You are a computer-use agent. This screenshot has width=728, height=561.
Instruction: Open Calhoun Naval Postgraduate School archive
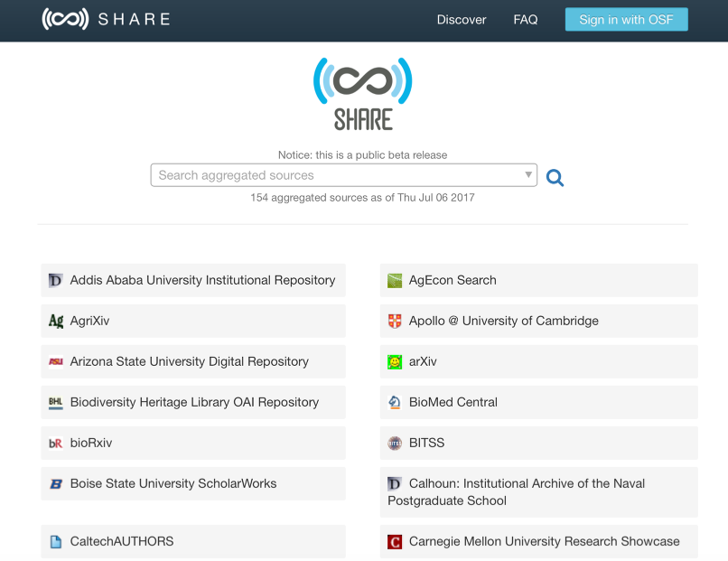(538, 492)
